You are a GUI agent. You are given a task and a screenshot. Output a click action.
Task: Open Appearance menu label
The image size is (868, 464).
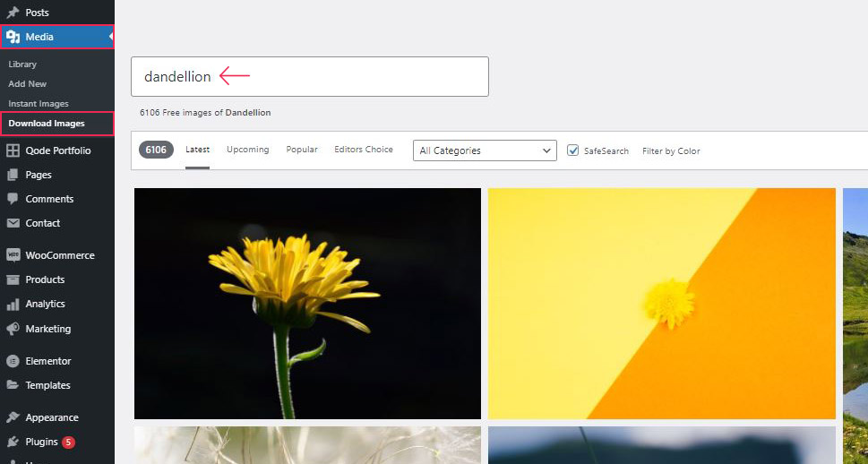pyautogui.click(x=52, y=417)
